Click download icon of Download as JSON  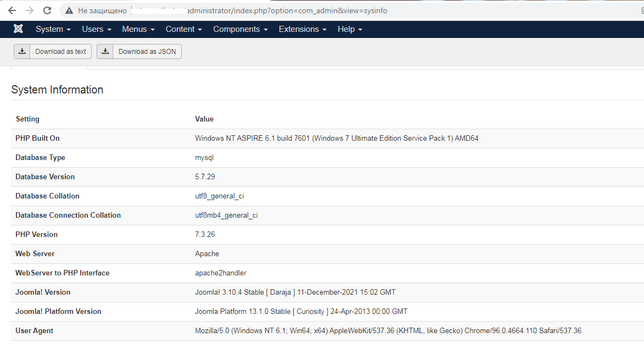[105, 52]
